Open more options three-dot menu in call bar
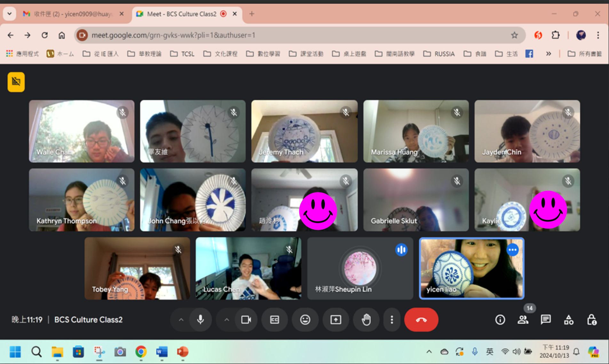 click(391, 320)
